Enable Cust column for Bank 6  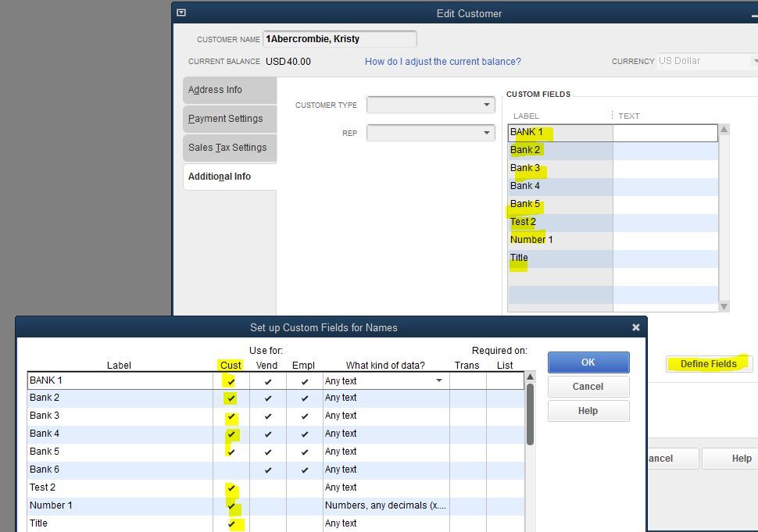click(231, 470)
